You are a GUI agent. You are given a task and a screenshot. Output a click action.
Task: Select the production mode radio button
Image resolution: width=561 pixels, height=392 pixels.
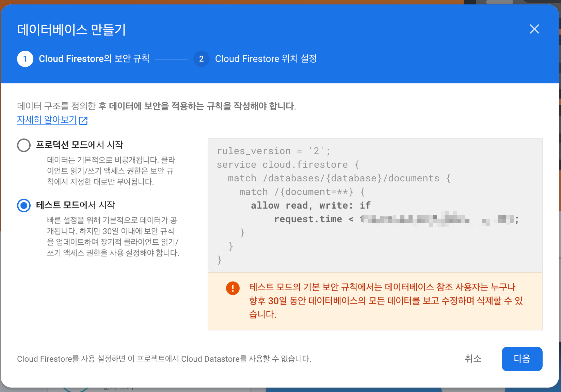click(24, 145)
